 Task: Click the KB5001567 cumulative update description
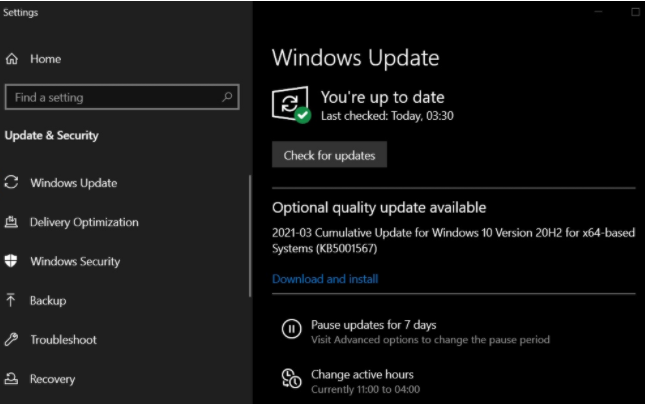coord(453,240)
